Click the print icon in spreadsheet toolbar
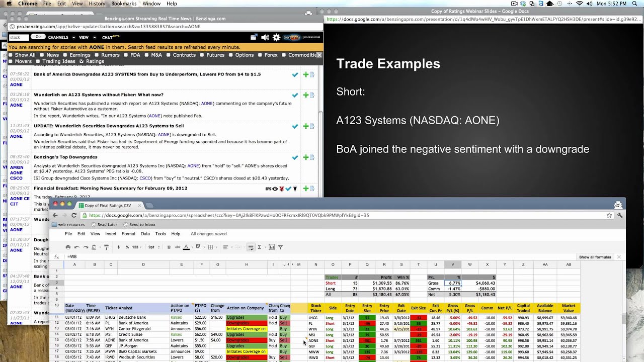Image resolution: width=644 pixels, height=362 pixels. pos(68,247)
